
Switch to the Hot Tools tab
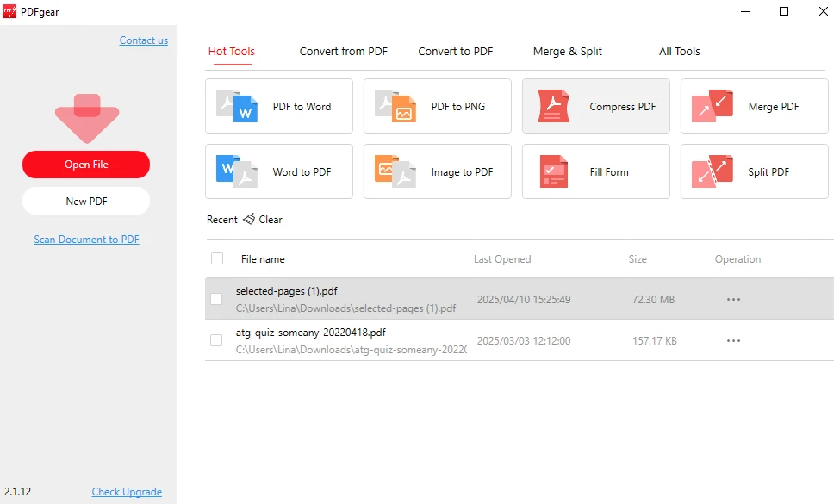pyautogui.click(x=232, y=52)
